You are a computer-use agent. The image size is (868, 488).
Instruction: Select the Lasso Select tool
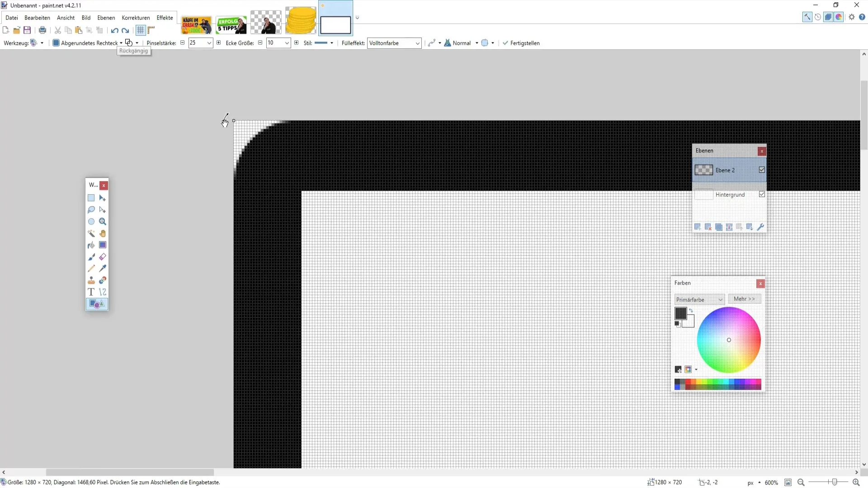91,210
